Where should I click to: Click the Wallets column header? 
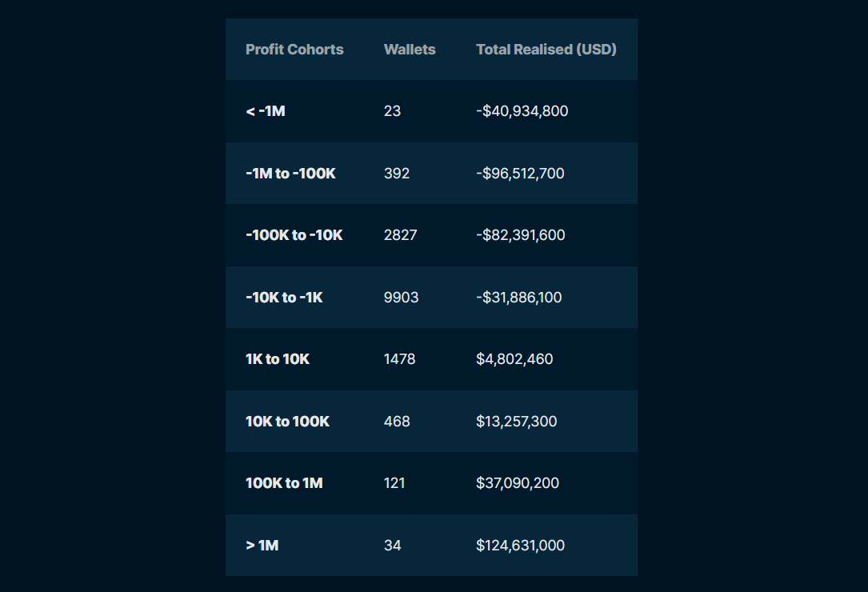410,50
